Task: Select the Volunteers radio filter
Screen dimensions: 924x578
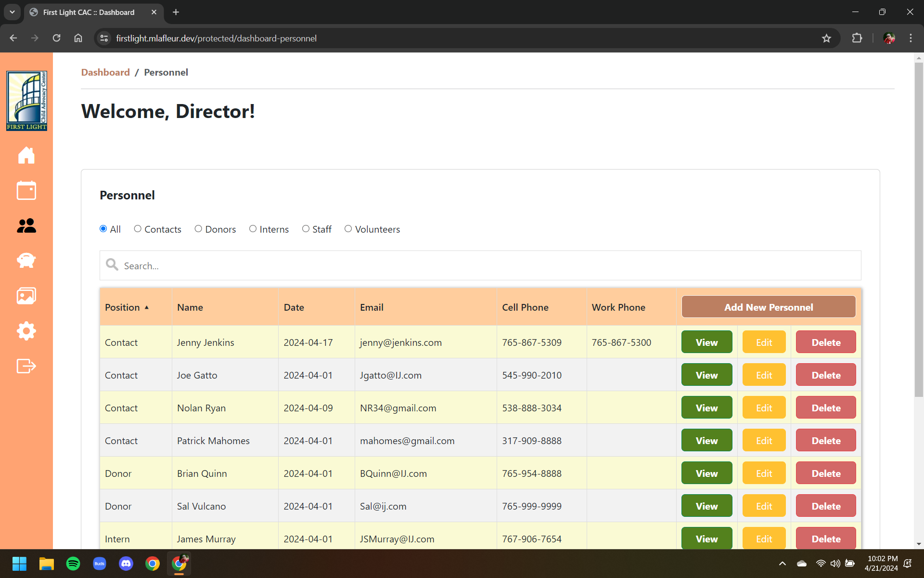Action: click(x=348, y=229)
